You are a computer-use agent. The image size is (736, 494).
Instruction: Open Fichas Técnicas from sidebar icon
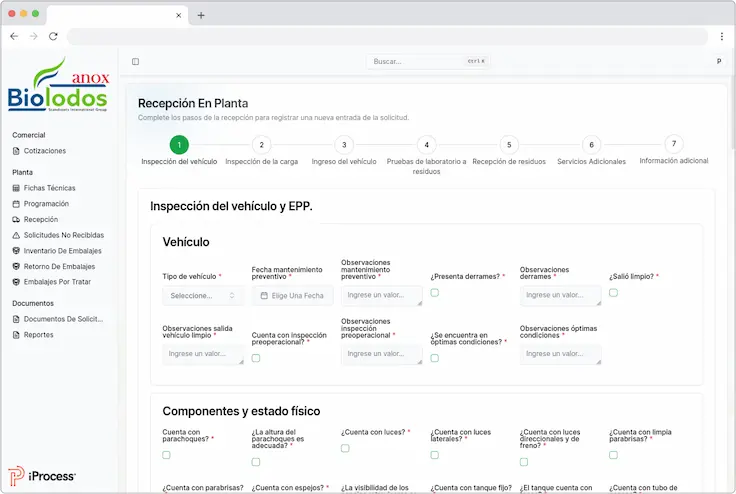click(x=16, y=188)
